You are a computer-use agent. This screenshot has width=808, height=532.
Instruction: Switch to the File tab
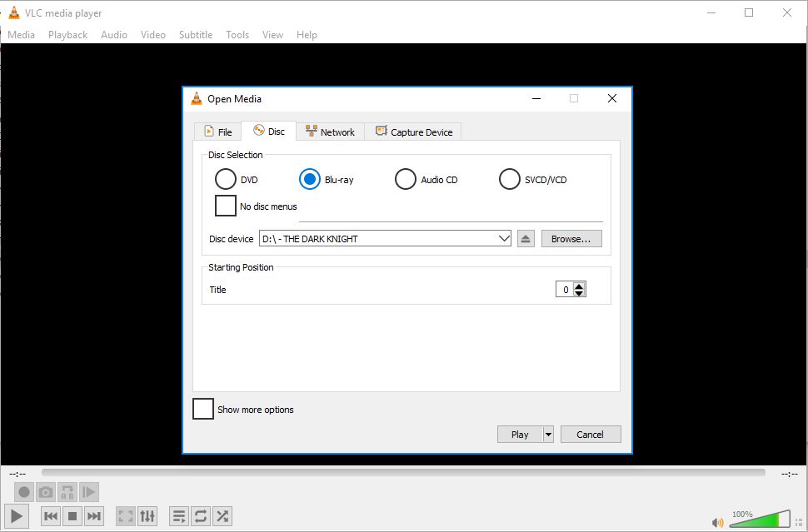[218, 132]
